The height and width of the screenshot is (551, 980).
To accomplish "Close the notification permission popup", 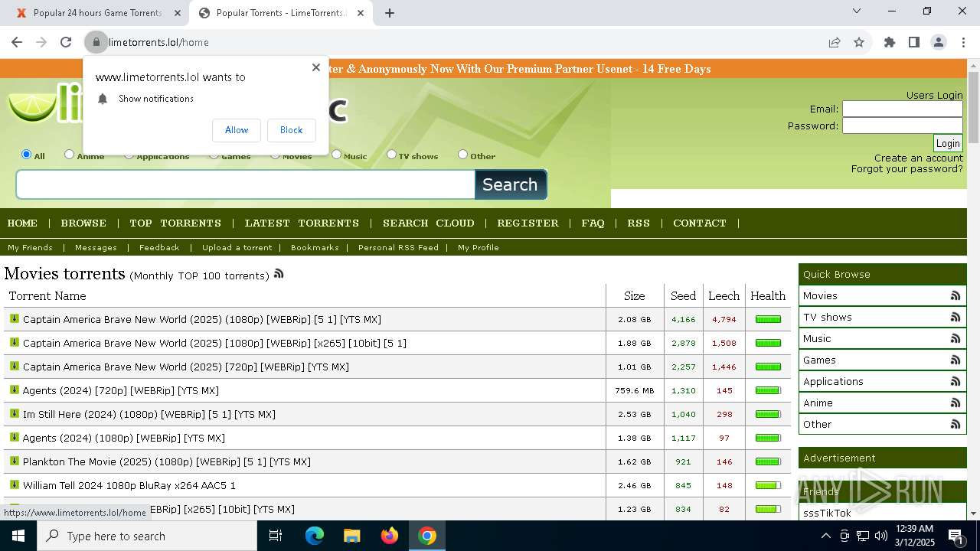I will click(x=315, y=67).
